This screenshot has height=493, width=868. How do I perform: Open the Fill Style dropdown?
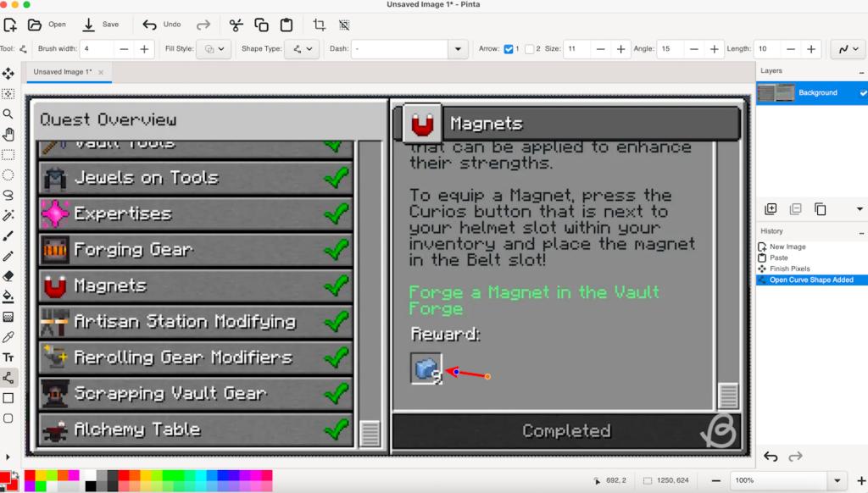213,49
